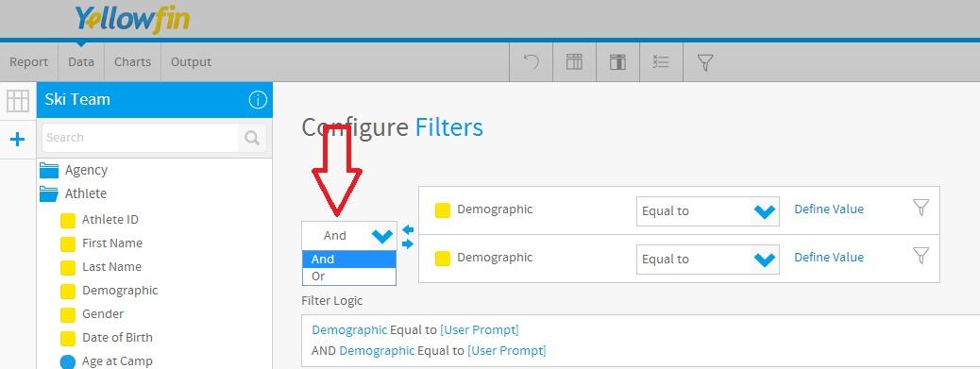Open the checklist sections toolbar icon
Screen dimensions: 980x369
point(661,61)
